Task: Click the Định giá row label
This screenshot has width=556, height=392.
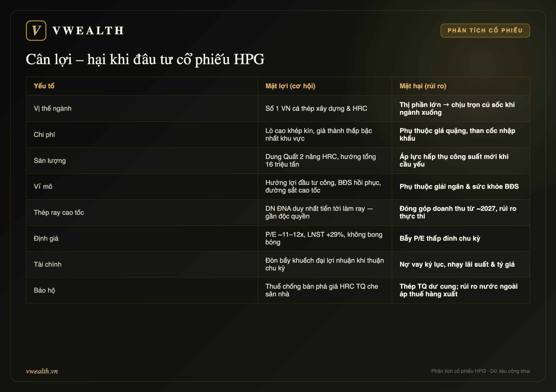Action: pos(46,238)
